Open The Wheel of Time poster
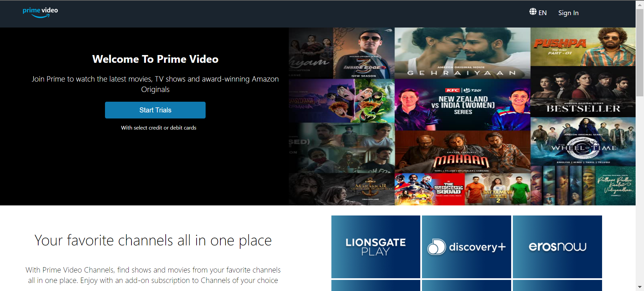The image size is (644, 291). point(583,141)
